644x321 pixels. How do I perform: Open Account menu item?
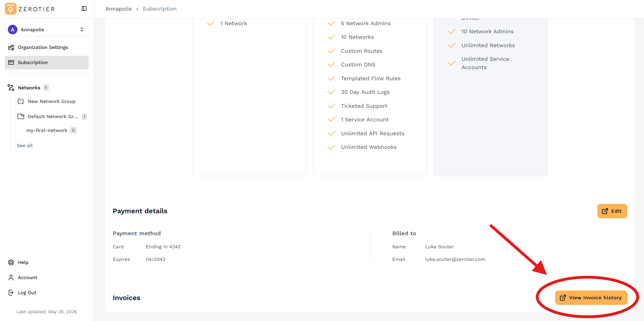point(28,278)
